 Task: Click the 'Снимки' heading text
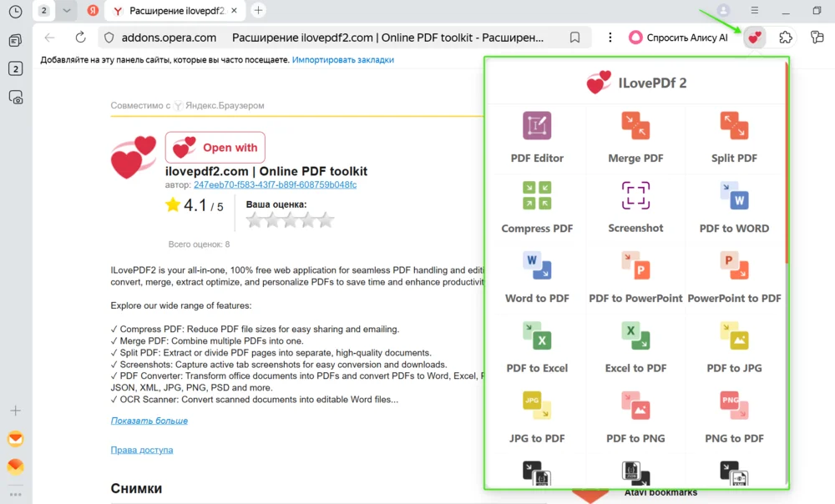click(x=136, y=488)
